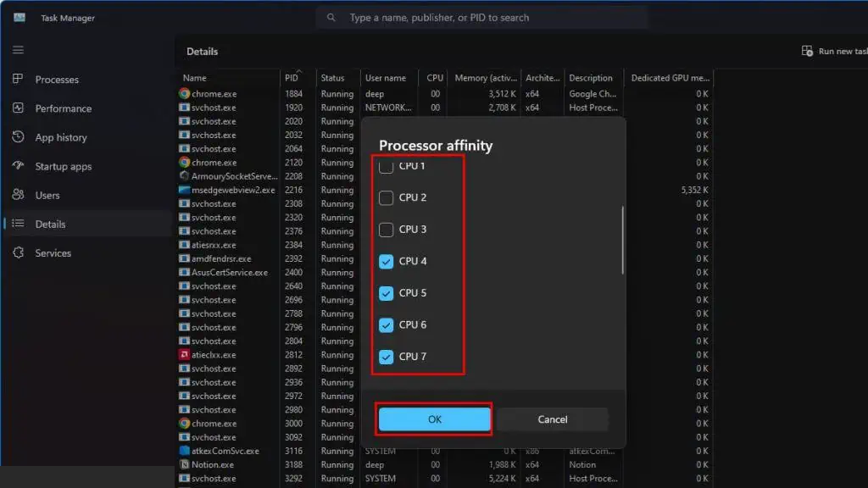Viewport: 868px width, 488px height.
Task: Click the chrome.exe icon for PID 1884
Action: (184, 93)
